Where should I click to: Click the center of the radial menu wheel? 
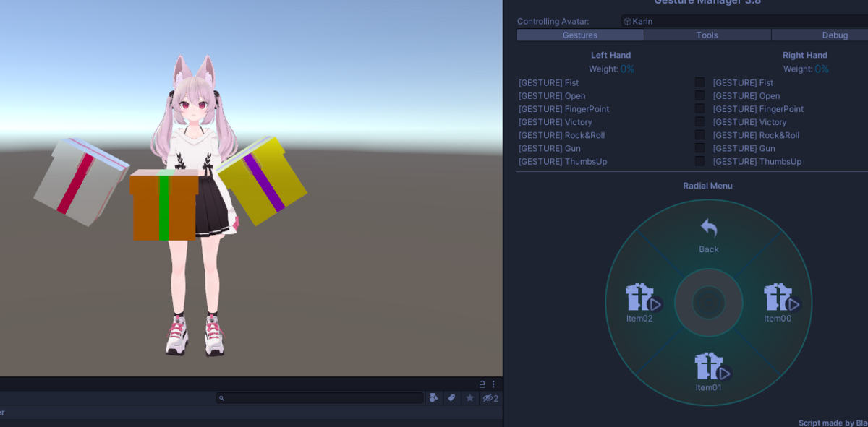[708, 303]
